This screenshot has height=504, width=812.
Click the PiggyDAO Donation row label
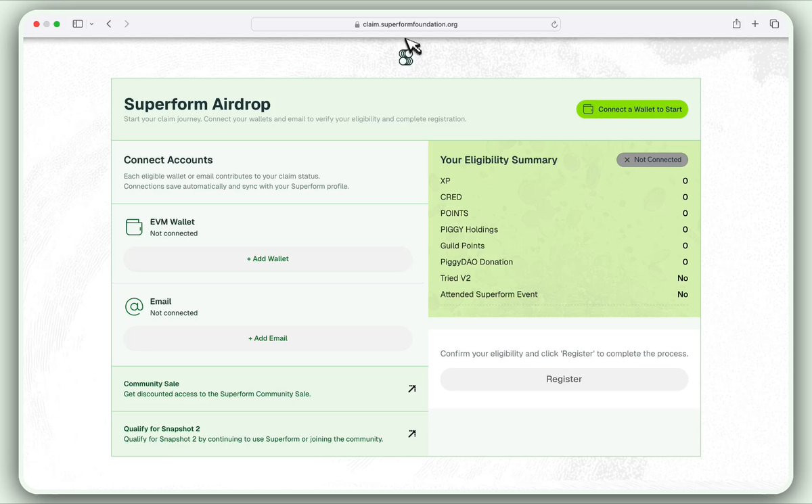pyautogui.click(x=476, y=262)
